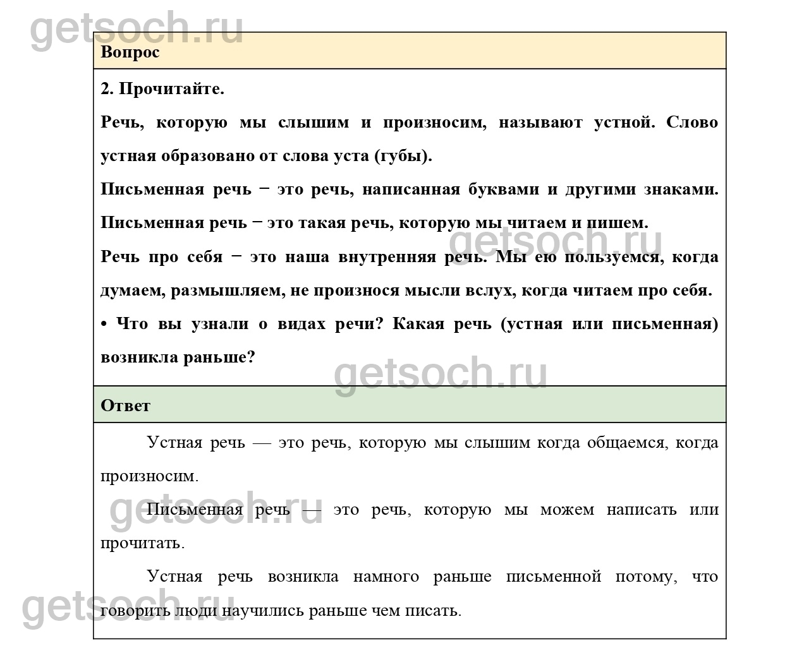Click the word "произносим." in the answer
The width and height of the screenshot is (785, 672).
pyautogui.click(x=149, y=476)
